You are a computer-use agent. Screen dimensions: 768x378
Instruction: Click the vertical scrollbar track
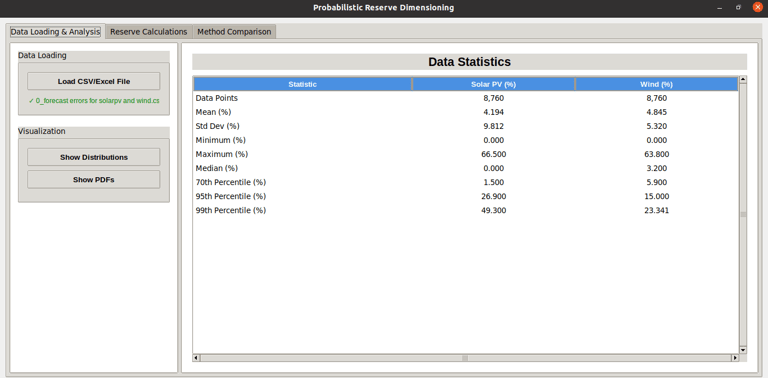[x=743, y=214]
